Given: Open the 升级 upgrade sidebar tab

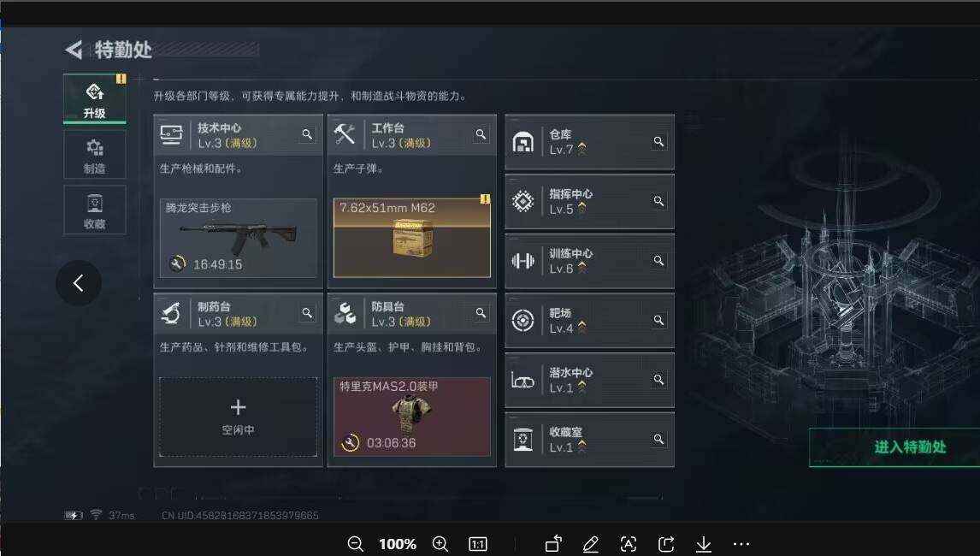Looking at the screenshot, I should click(94, 99).
